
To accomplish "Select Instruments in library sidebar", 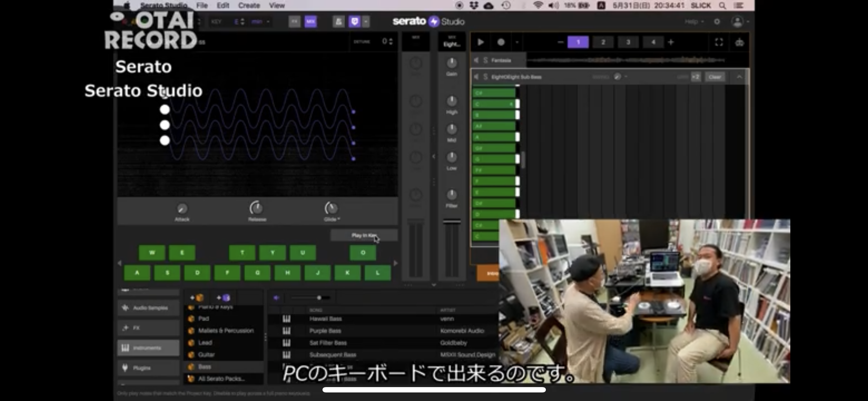I will pyautogui.click(x=148, y=348).
